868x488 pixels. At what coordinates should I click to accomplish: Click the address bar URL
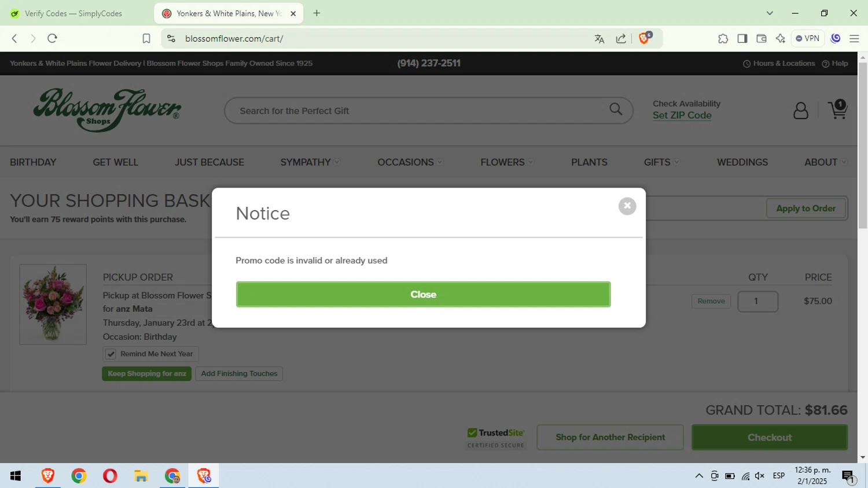tap(234, 38)
